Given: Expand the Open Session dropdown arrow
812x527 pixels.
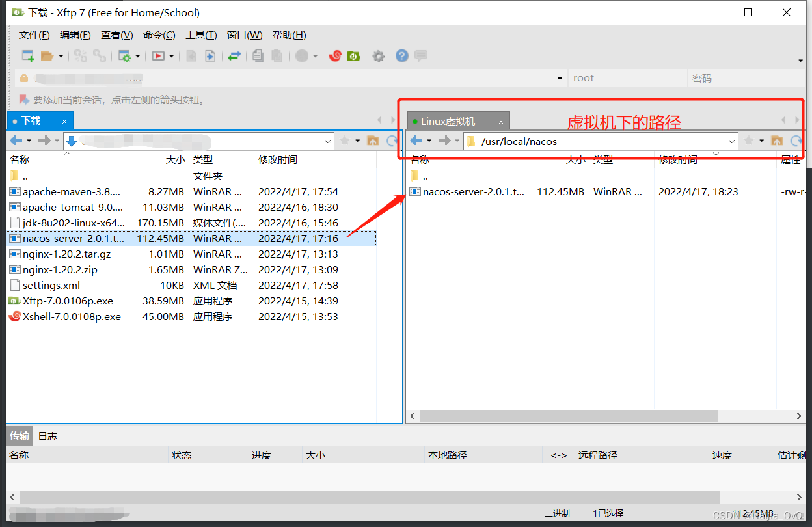Looking at the screenshot, I should pos(61,57).
